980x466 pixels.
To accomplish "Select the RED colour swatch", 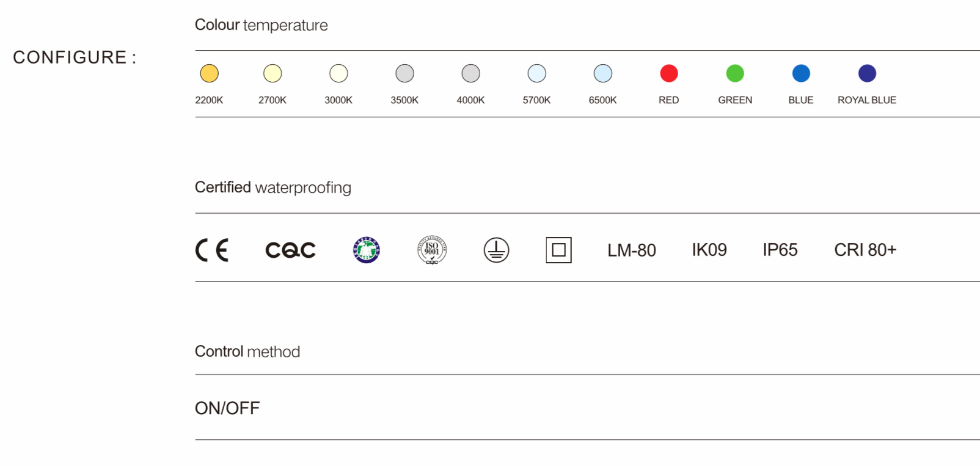I will (669, 73).
